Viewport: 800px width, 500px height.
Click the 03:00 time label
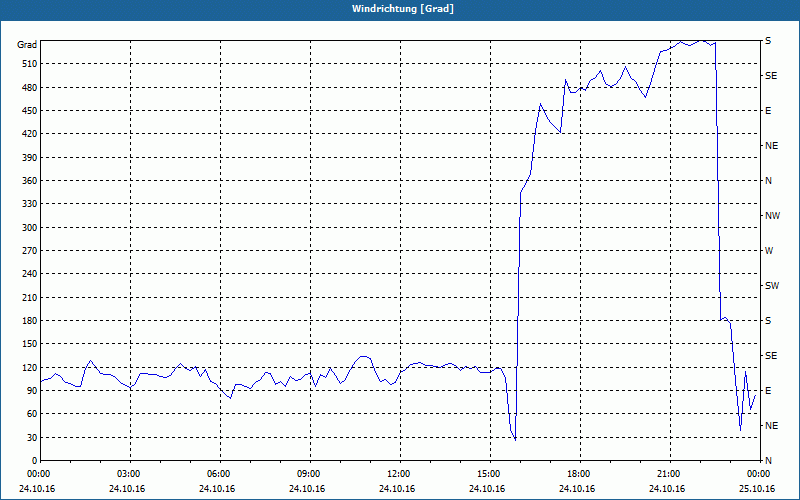coord(131,474)
